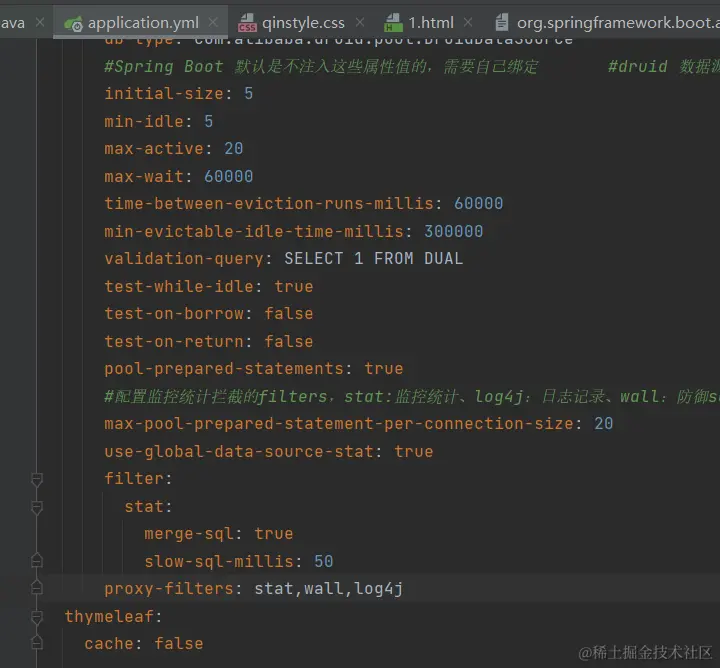Click the min-idle value 5
720x668 pixels.
point(208,121)
